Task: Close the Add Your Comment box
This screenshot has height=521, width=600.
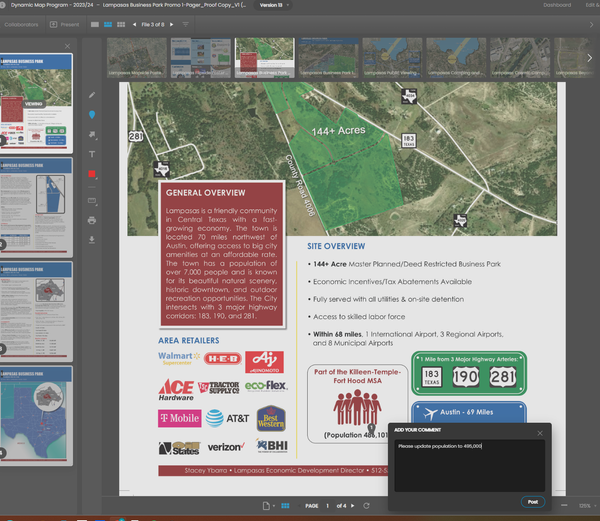Action: [540, 433]
